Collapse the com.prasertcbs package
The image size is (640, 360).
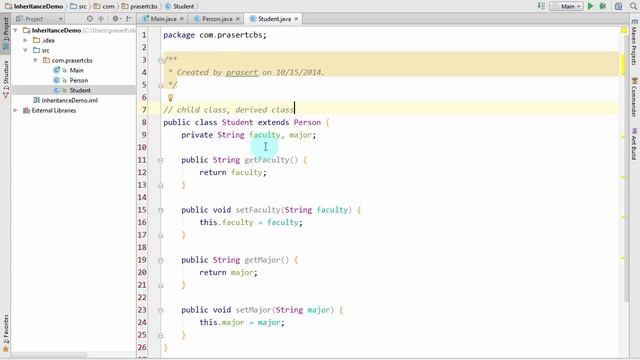36,60
